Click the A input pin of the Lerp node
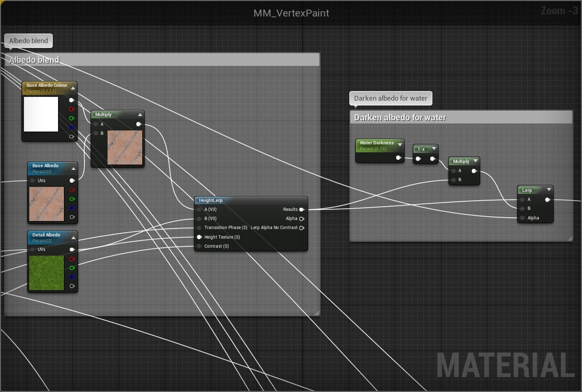 tap(522, 200)
